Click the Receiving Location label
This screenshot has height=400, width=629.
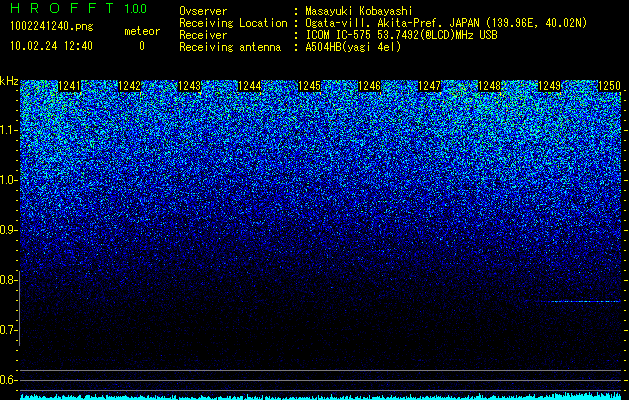point(233,23)
